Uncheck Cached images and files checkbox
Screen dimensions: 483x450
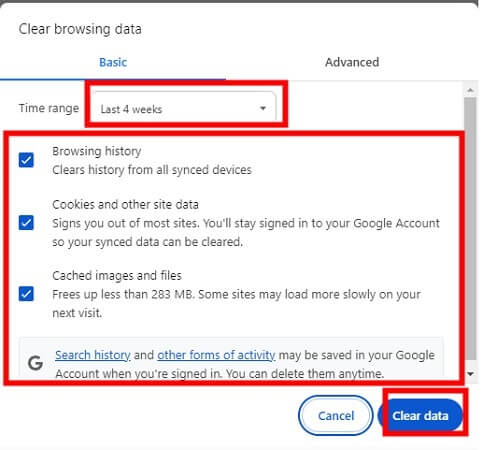pos(26,294)
